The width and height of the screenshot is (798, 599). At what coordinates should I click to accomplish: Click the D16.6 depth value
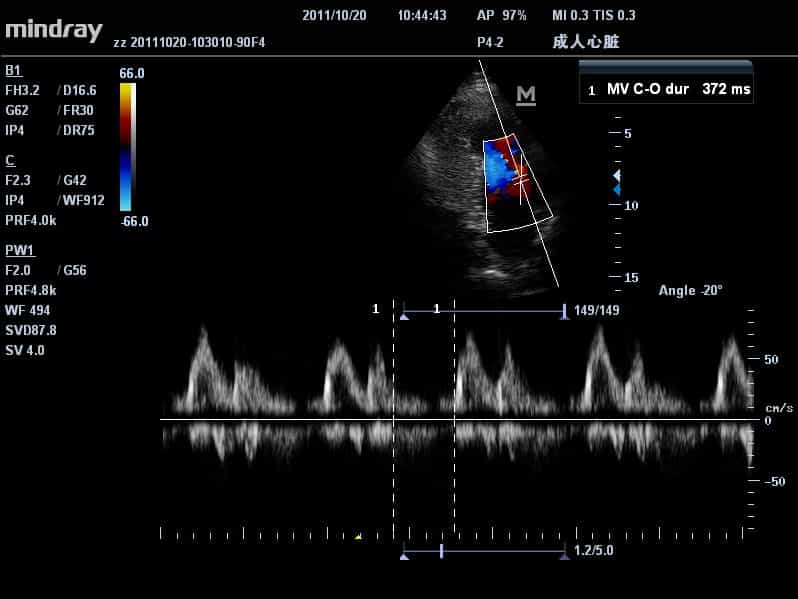(79, 91)
